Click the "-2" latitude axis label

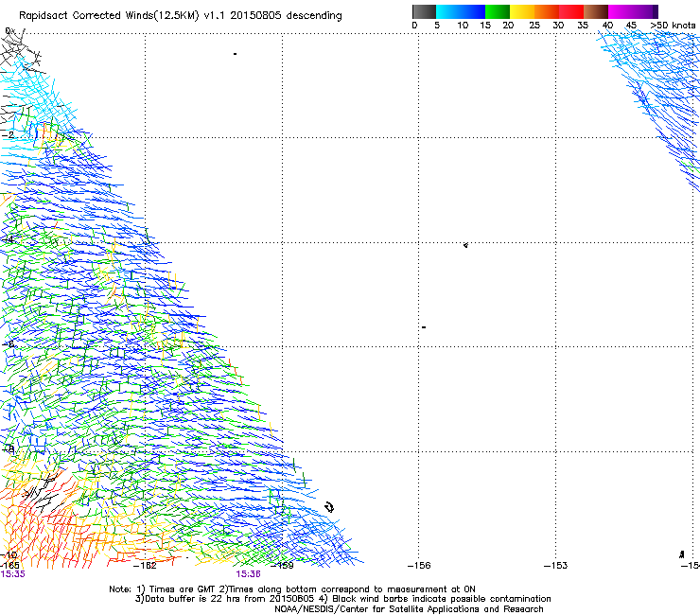click(9, 134)
